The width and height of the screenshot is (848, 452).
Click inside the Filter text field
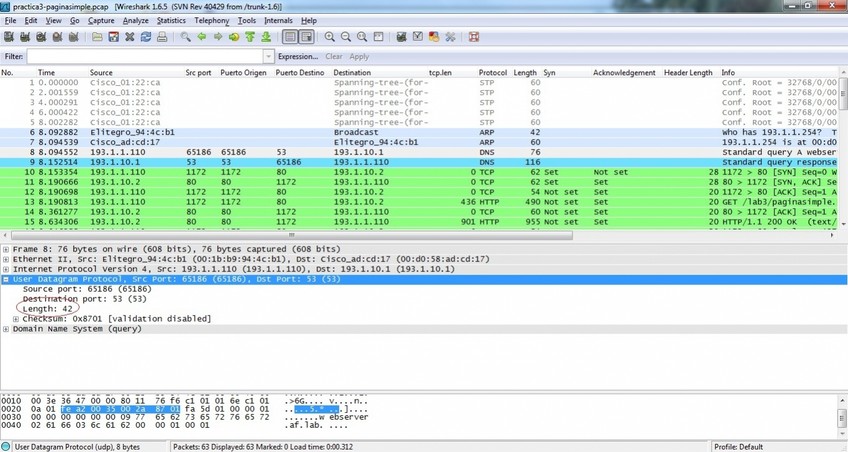tap(145, 57)
